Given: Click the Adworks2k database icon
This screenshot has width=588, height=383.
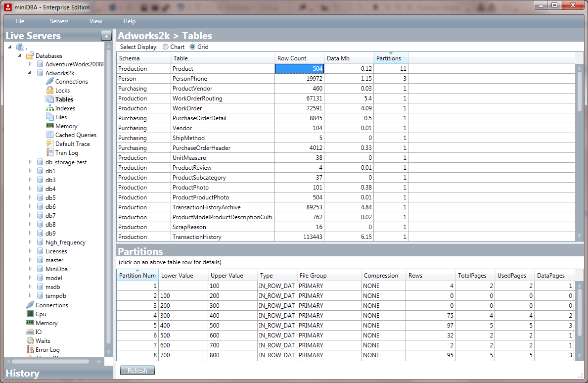Looking at the screenshot, I should (40, 73).
